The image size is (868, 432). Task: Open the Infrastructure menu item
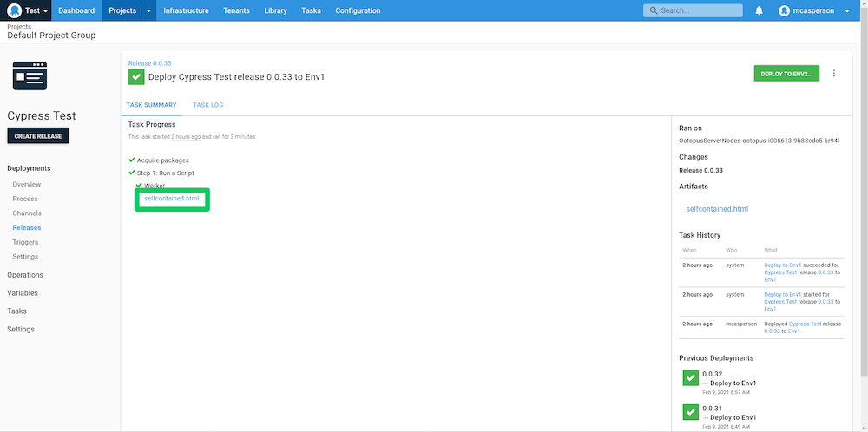coord(186,10)
